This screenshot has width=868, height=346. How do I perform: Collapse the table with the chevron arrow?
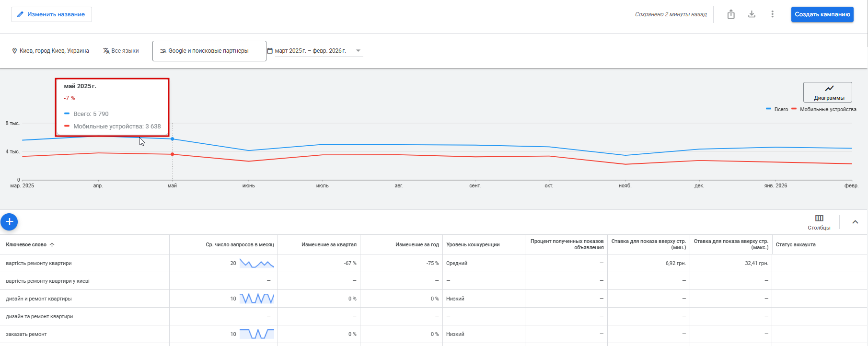click(855, 222)
